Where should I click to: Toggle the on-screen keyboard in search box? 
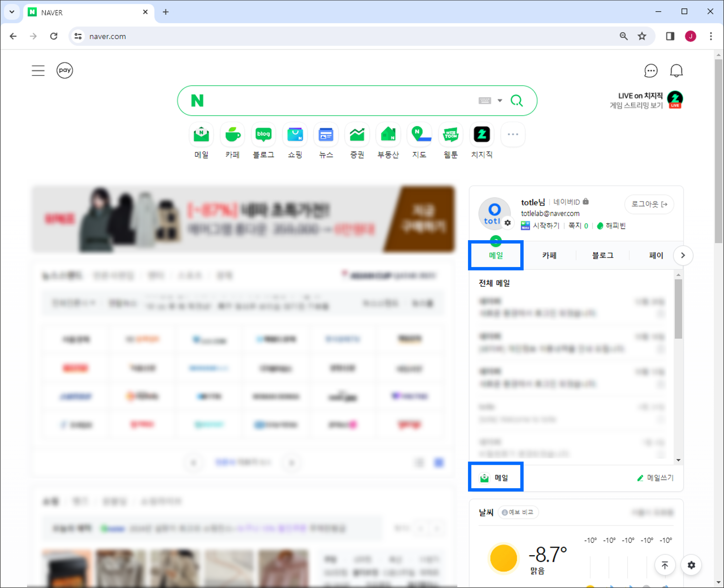click(x=484, y=101)
